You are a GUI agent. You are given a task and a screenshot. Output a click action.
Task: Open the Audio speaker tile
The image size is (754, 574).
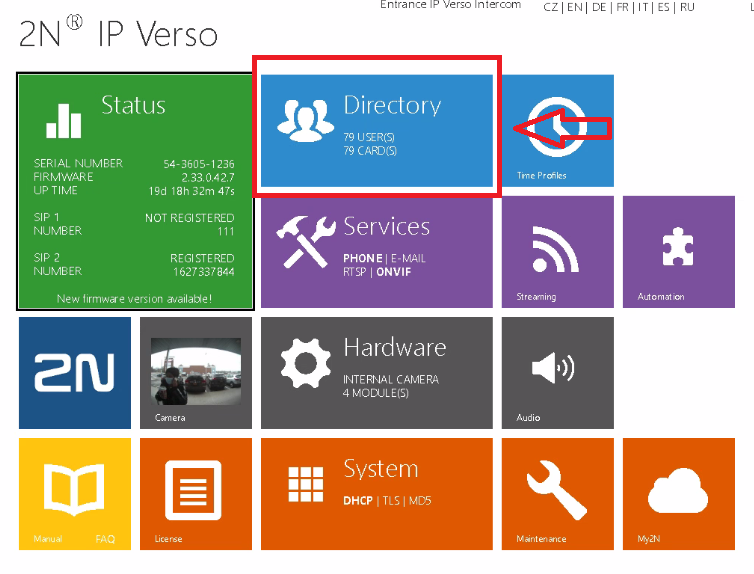click(x=558, y=373)
